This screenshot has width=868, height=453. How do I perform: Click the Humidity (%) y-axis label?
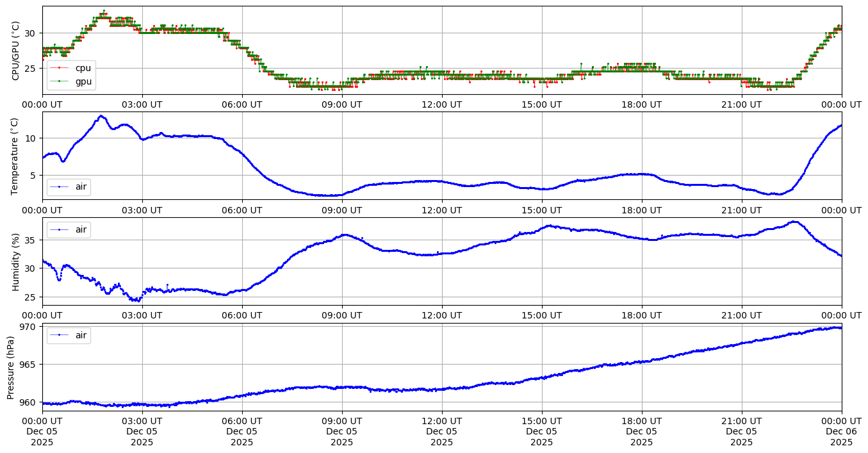click(17, 261)
